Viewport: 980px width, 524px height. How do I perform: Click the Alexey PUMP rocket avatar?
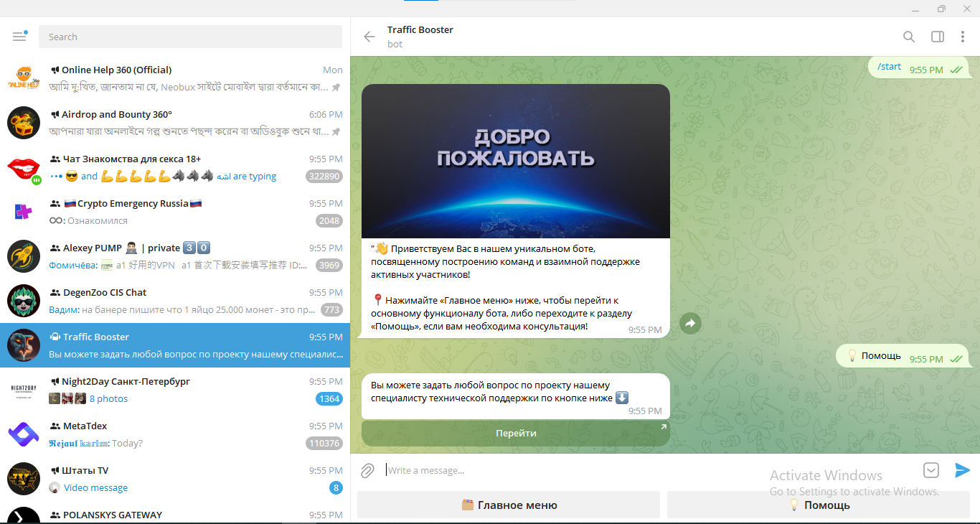(24, 256)
